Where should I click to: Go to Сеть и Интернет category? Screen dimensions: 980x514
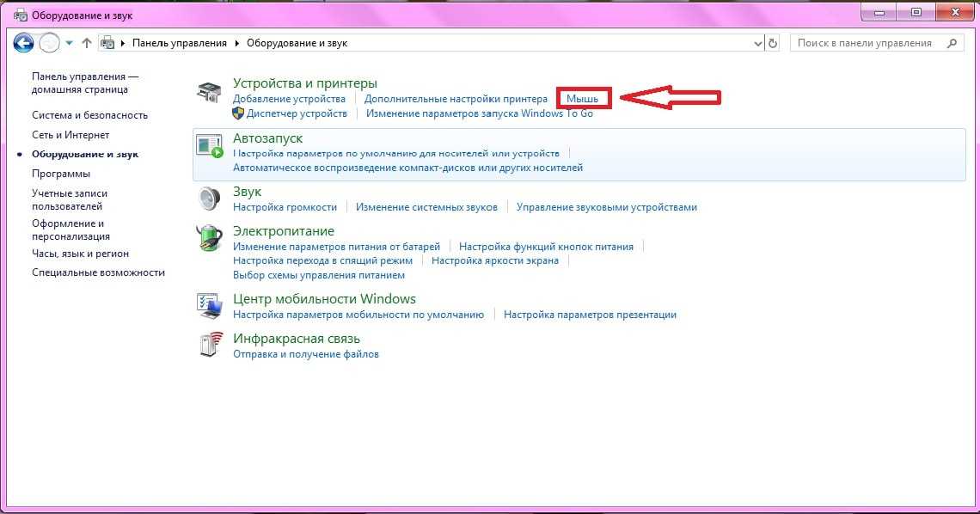click(x=70, y=135)
